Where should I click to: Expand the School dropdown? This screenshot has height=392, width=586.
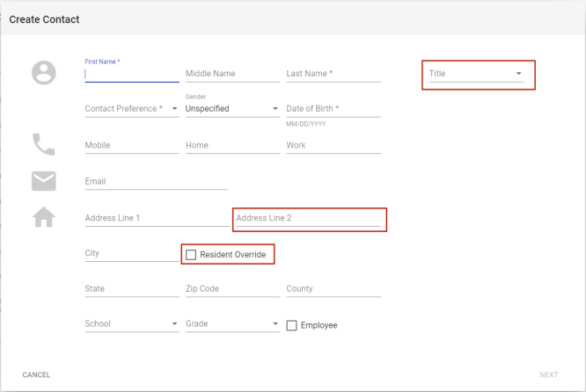point(131,324)
